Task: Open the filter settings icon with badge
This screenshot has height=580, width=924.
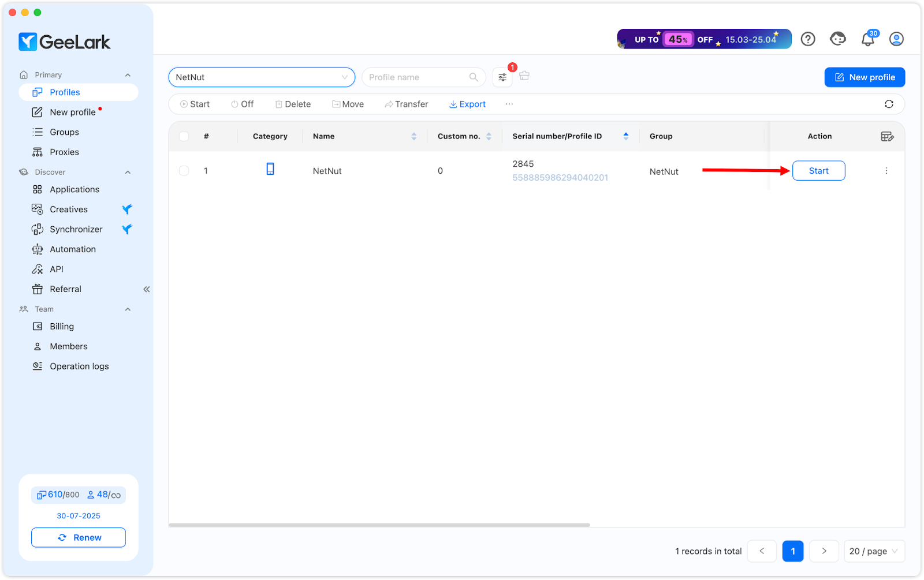Action: tap(502, 77)
